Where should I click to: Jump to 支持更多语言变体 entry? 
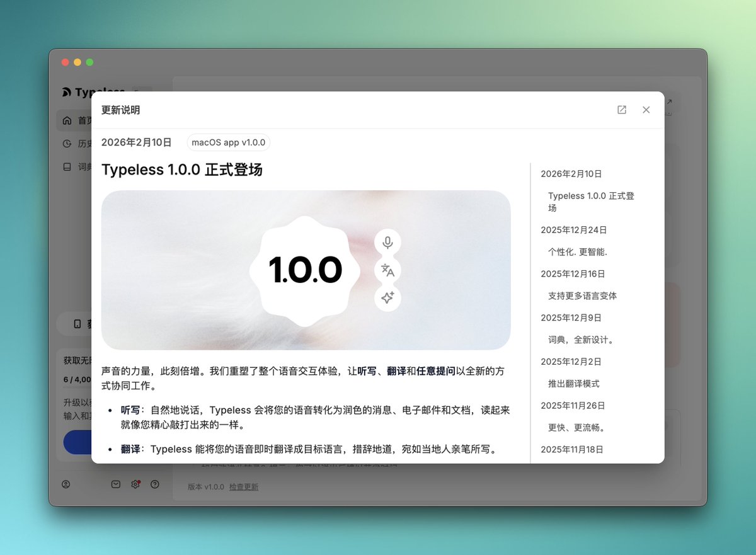(582, 296)
